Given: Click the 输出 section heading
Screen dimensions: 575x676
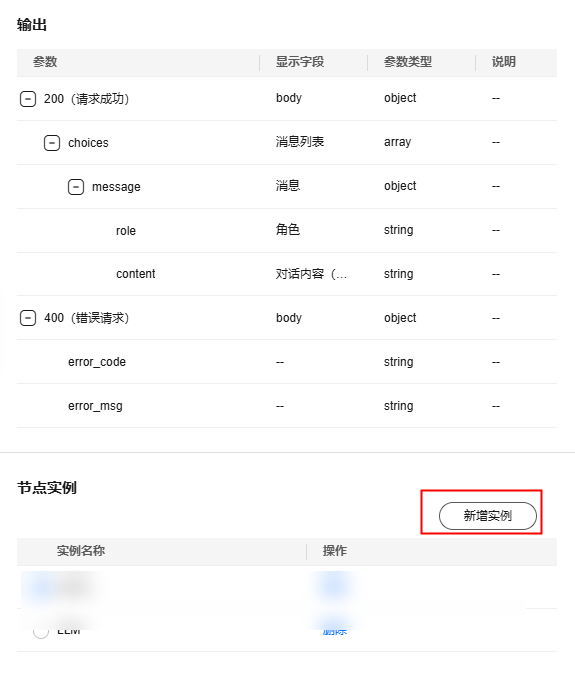Looking at the screenshot, I should (32, 25).
